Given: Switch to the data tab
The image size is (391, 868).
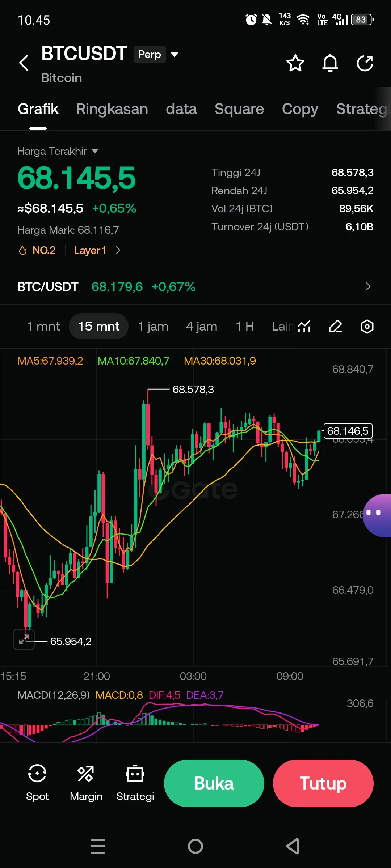Looking at the screenshot, I should tap(181, 109).
